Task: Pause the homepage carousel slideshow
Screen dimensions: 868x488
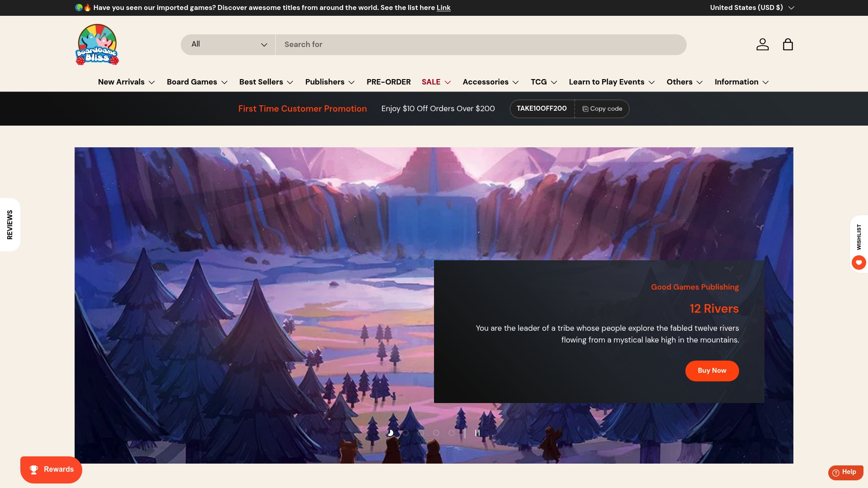Action: pos(478,433)
